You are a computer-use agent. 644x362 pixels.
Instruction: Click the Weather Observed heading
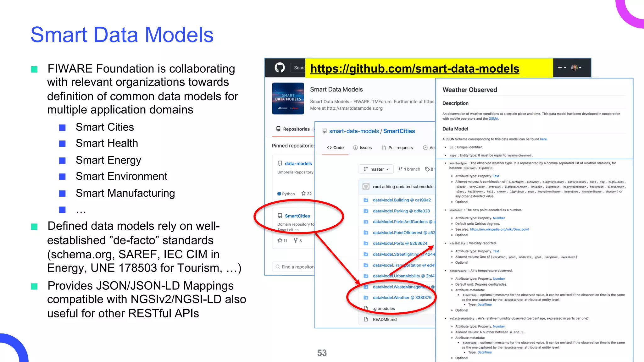469,90
